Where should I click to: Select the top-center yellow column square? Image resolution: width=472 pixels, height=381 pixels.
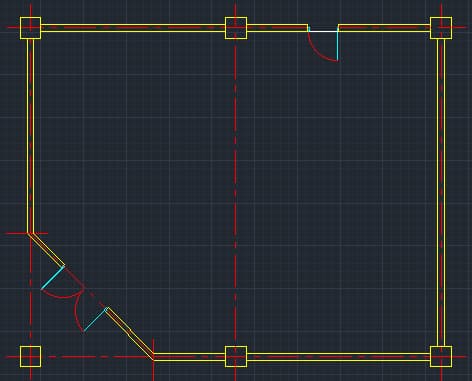[x=236, y=28]
